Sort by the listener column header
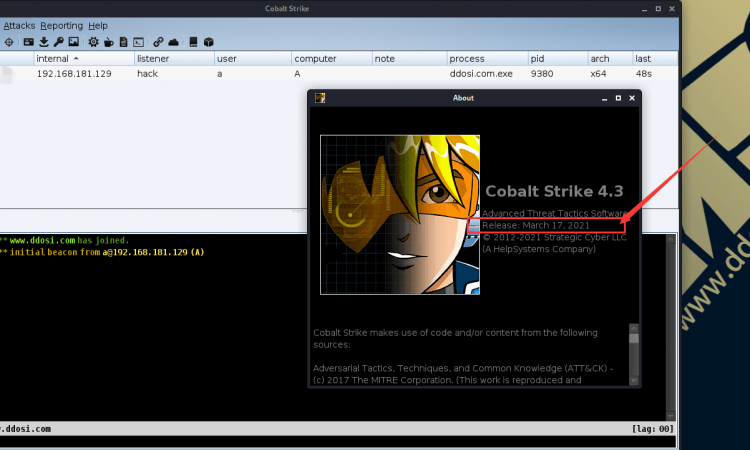The width and height of the screenshot is (750, 450). pyautogui.click(x=174, y=58)
